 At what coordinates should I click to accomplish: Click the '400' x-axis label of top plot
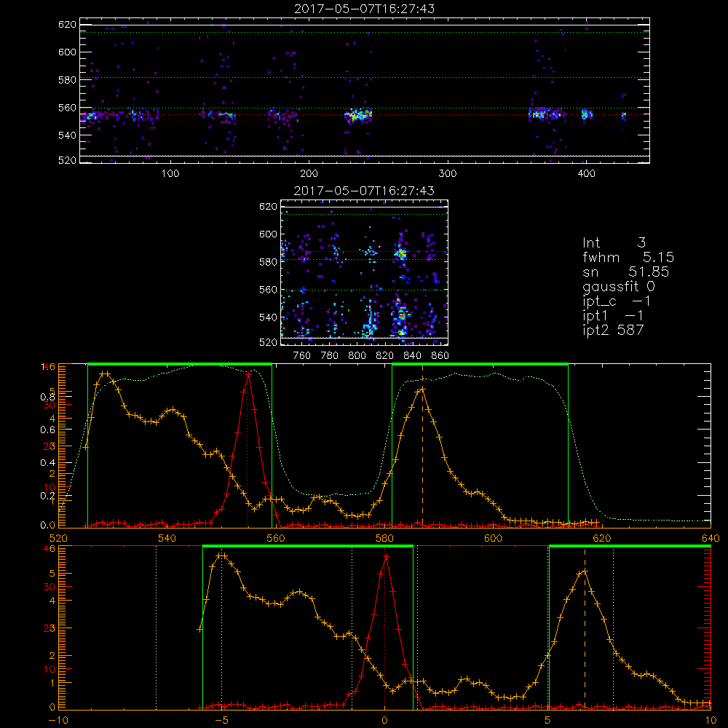[586, 174]
